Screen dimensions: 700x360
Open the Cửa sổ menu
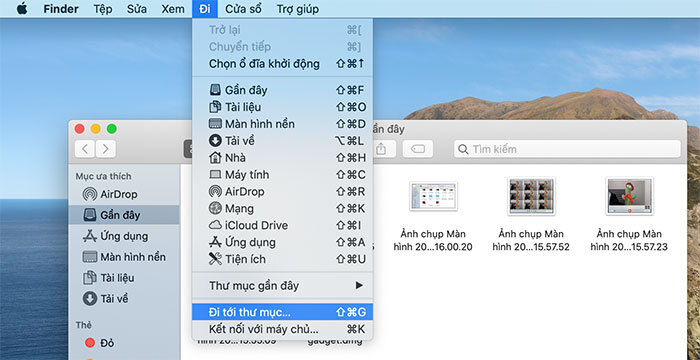[x=243, y=9]
